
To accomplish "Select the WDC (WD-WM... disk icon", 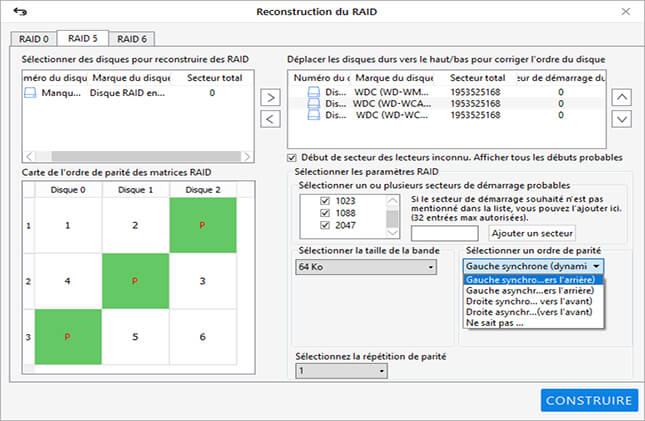I will [313, 92].
